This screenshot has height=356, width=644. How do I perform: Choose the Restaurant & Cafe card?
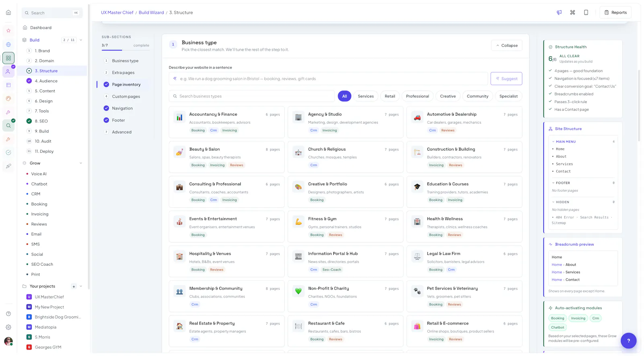(x=345, y=331)
